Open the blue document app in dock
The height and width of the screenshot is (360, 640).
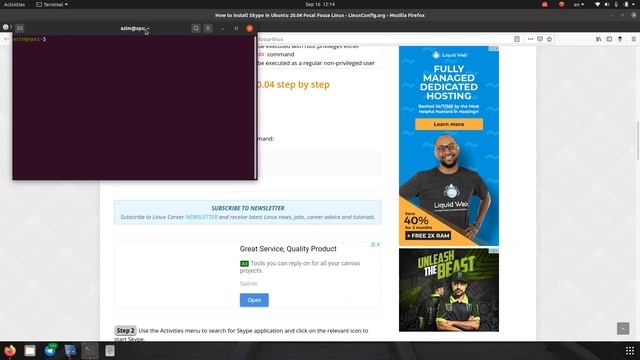pyautogui.click(x=70, y=351)
